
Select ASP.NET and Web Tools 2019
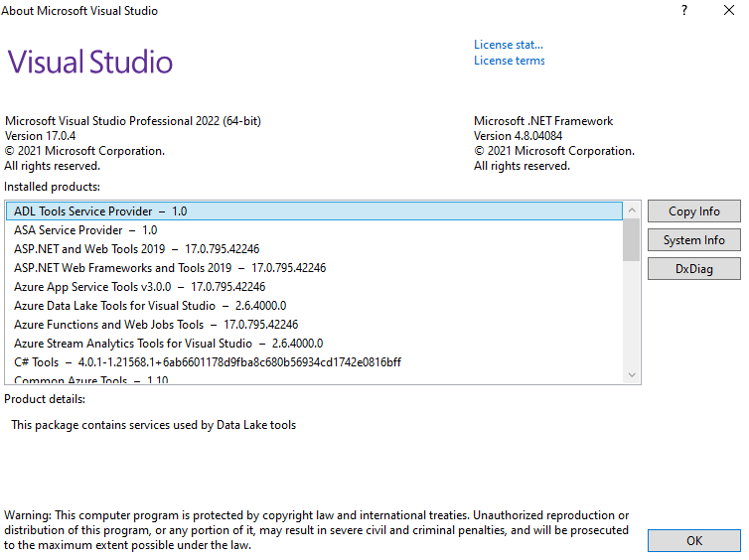[314, 249]
